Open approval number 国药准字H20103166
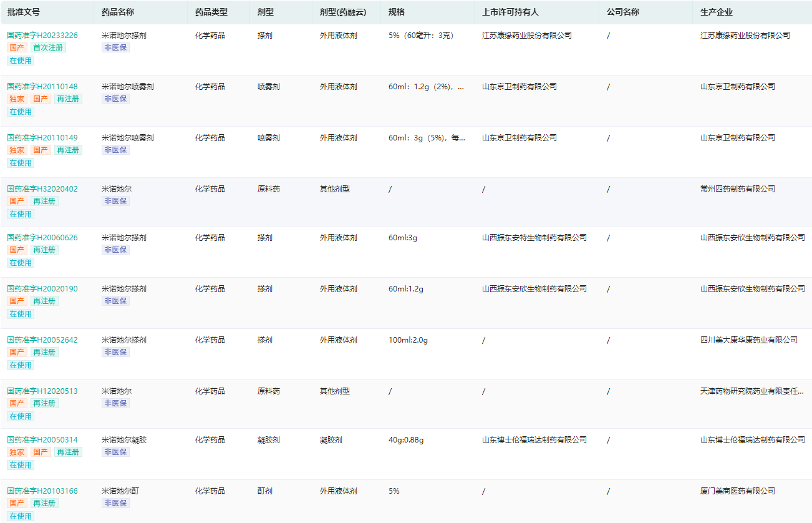This screenshot has width=812, height=523. 42,491
